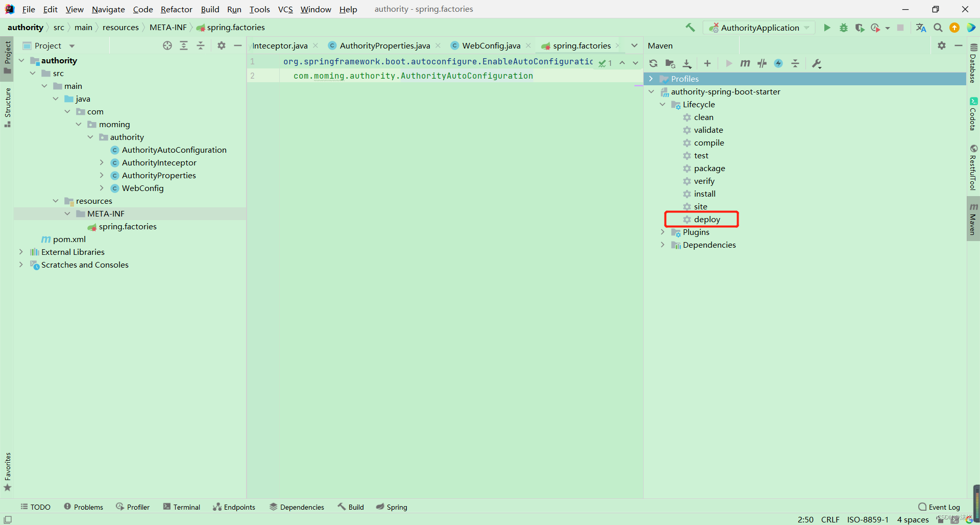Run the deploy lifecycle goal
The width and height of the screenshot is (980, 525).
(x=707, y=219)
